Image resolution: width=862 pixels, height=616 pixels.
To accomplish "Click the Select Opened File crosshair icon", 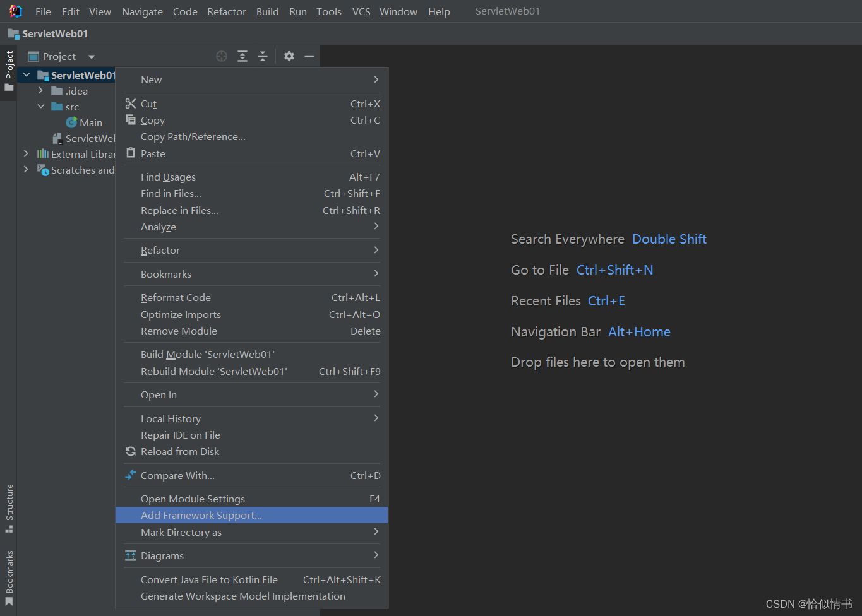I will click(x=221, y=56).
